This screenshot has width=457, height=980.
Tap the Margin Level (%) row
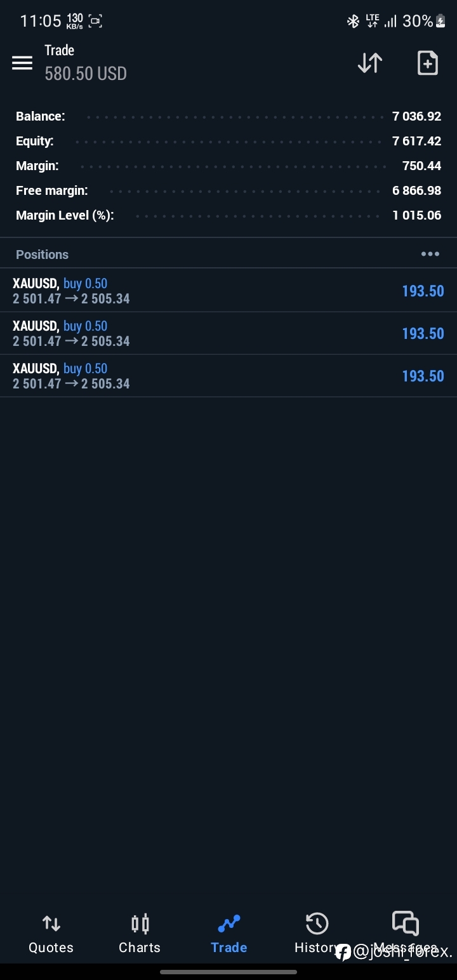[228, 215]
